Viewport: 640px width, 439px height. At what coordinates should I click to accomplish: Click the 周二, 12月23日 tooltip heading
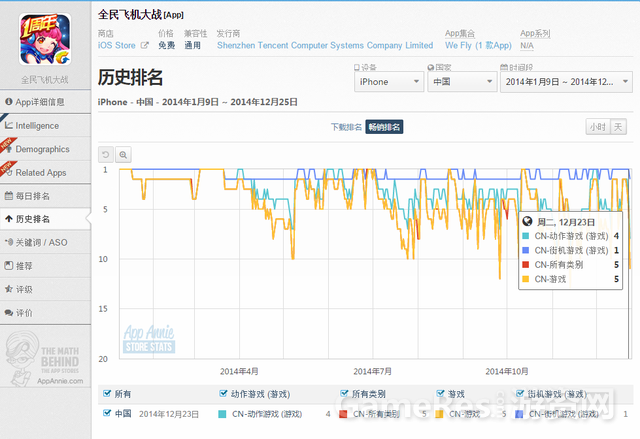(565, 222)
